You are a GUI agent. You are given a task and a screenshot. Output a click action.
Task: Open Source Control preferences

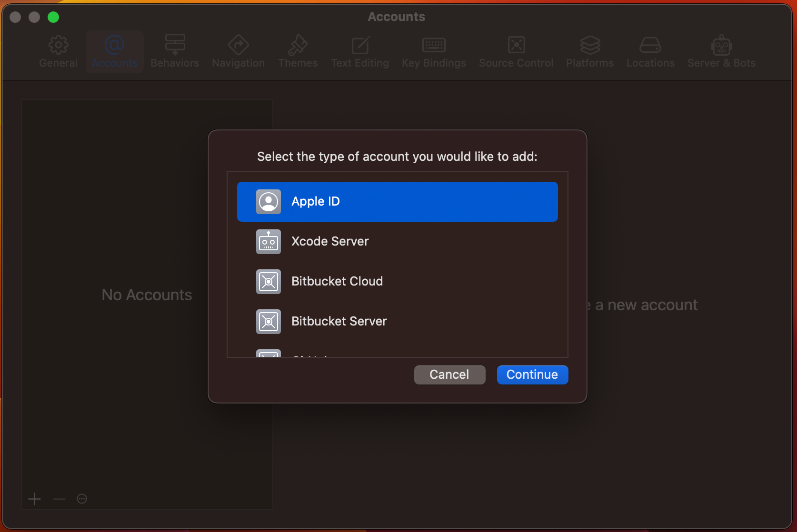[516, 51]
